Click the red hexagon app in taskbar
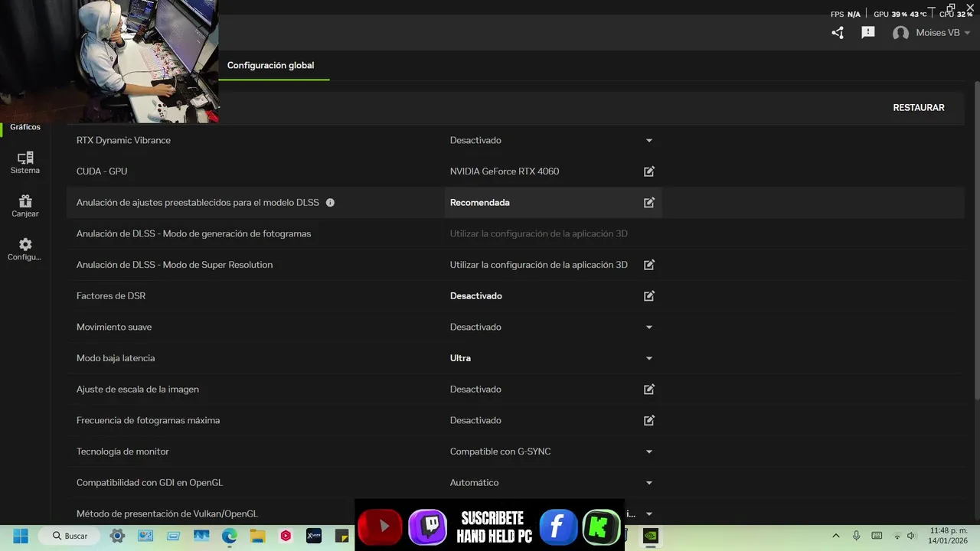The width and height of the screenshot is (980, 551). tap(286, 536)
